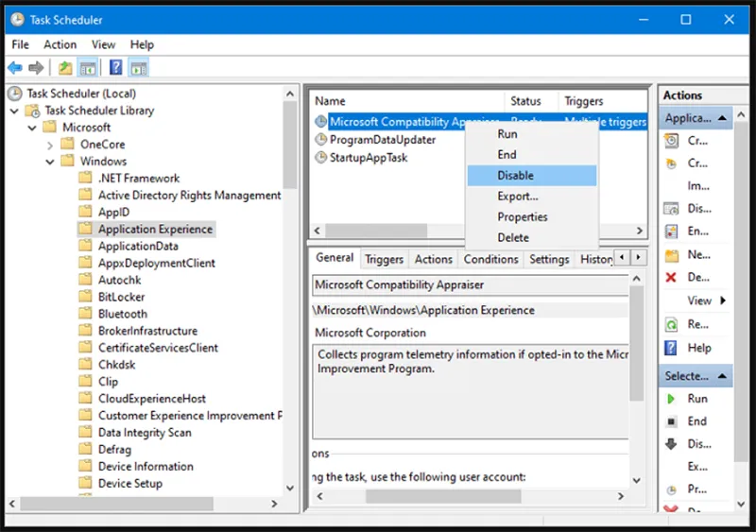The height and width of the screenshot is (532, 756).
Task: Click the Ne... New Folder icon
Action: coord(671,255)
